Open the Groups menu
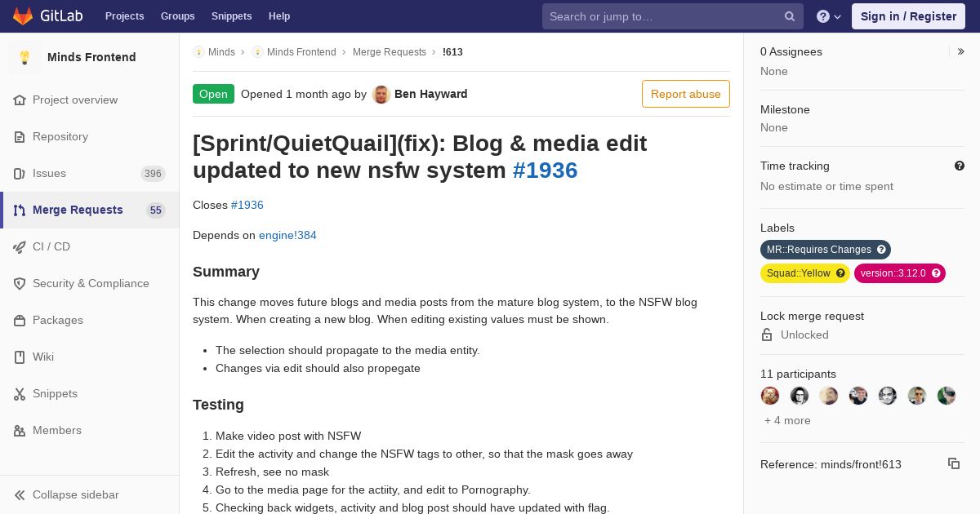 tap(177, 16)
